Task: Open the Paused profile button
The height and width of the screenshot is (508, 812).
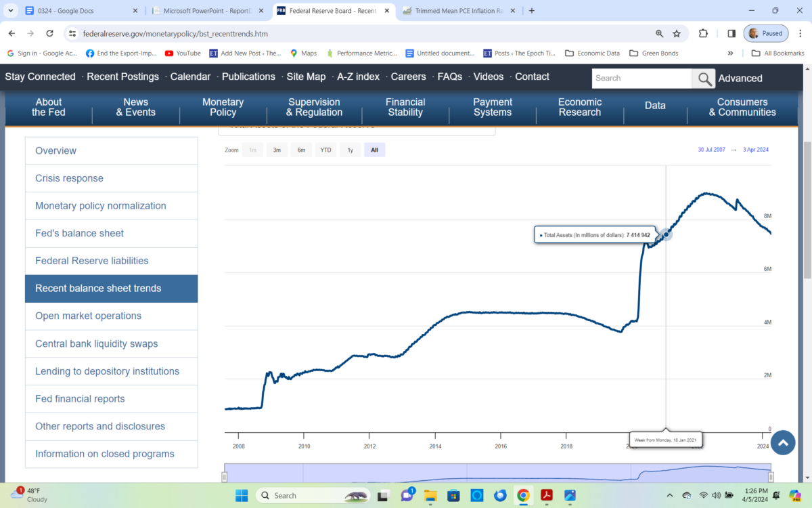Action: click(x=765, y=33)
